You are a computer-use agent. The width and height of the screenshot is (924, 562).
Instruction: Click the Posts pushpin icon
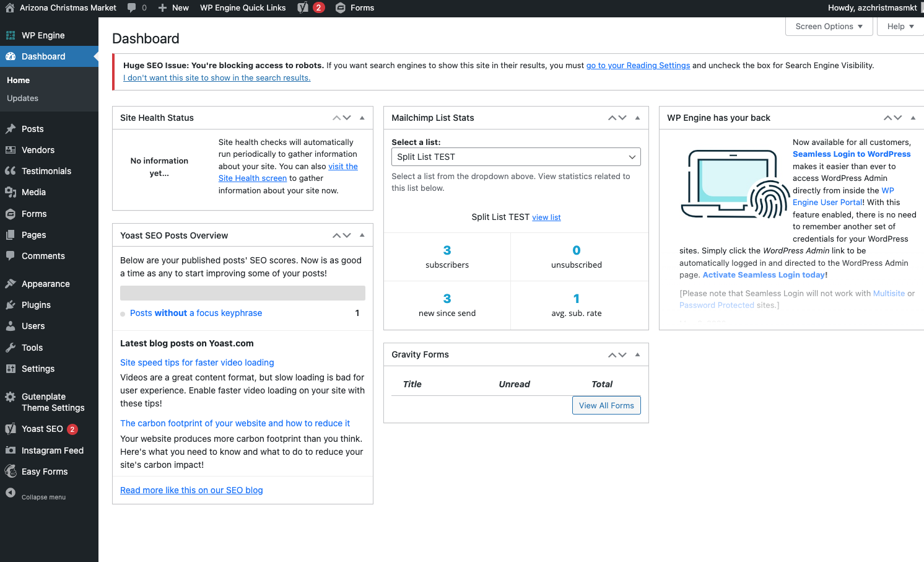pyautogui.click(x=11, y=129)
